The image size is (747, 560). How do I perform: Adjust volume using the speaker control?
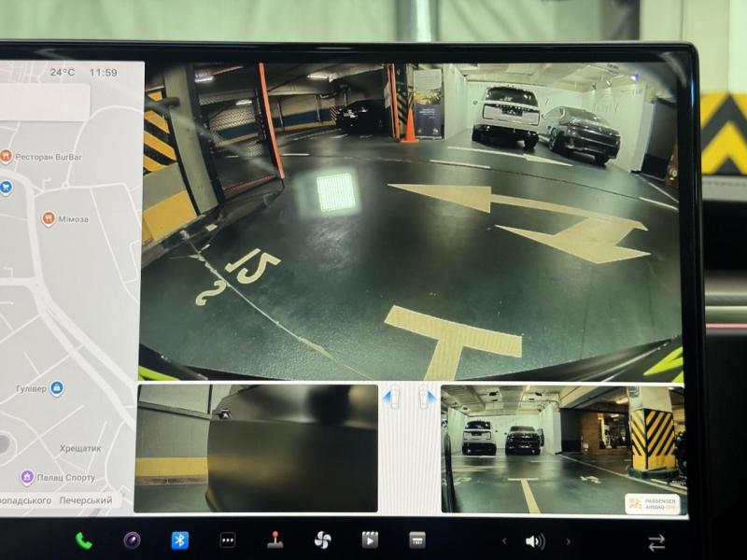[534, 539]
